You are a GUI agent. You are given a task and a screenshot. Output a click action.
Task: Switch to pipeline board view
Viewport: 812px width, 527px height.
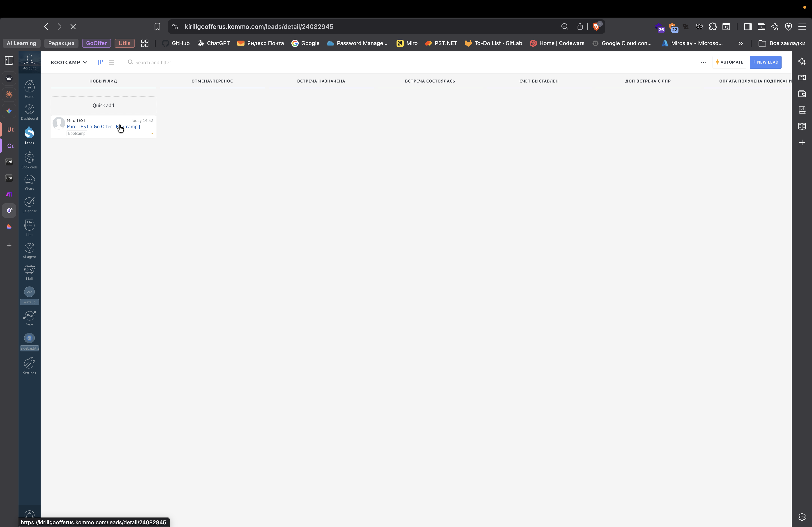click(x=100, y=62)
